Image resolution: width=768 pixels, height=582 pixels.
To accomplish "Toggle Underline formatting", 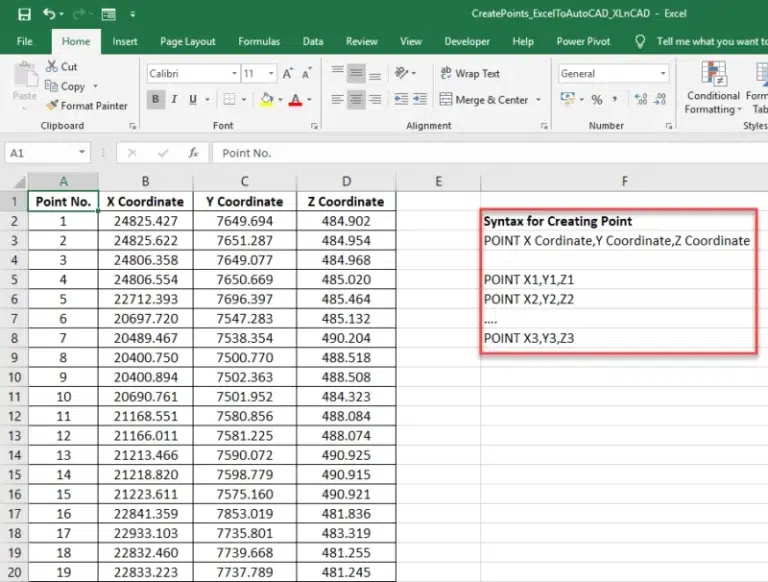I will pyautogui.click(x=193, y=99).
